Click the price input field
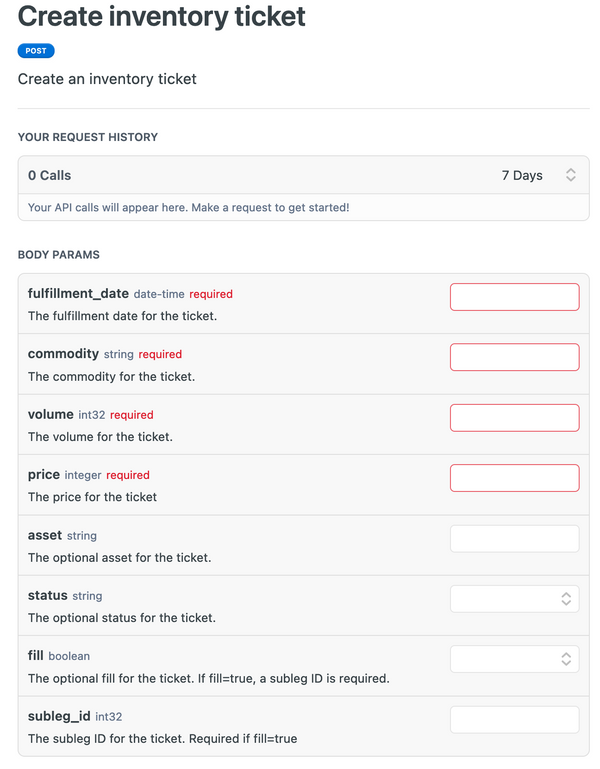Image resolution: width=600 pixels, height=769 pixels. (514, 477)
